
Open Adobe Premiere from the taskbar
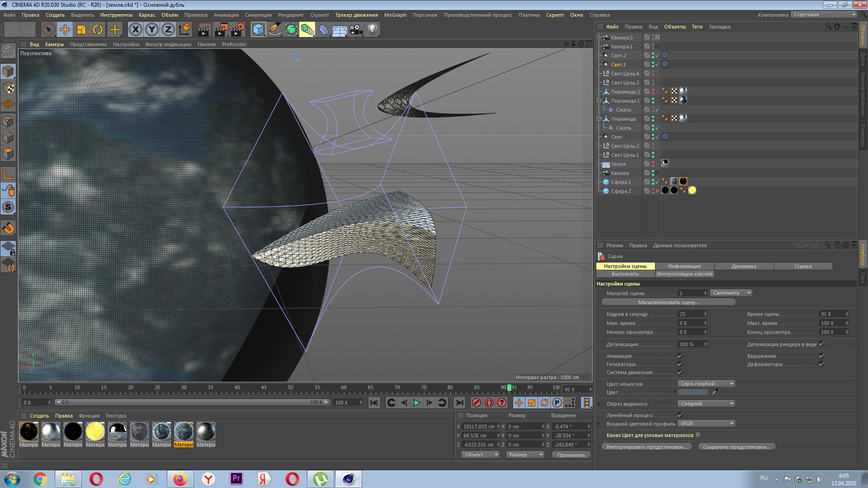pyautogui.click(x=236, y=479)
